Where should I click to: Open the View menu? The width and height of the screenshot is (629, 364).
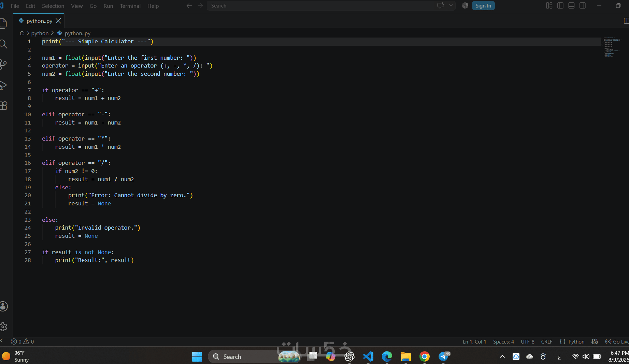coord(77,6)
